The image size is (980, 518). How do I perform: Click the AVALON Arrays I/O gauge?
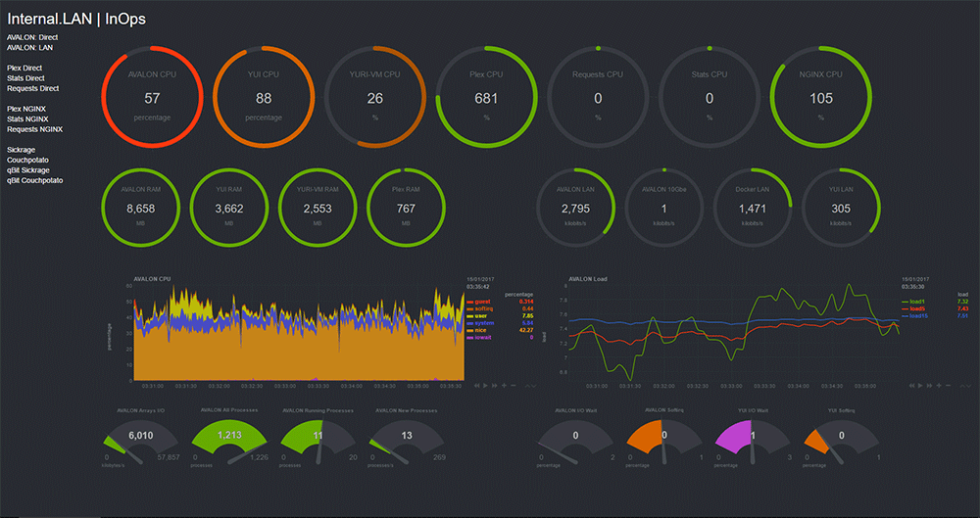[x=140, y=439]
